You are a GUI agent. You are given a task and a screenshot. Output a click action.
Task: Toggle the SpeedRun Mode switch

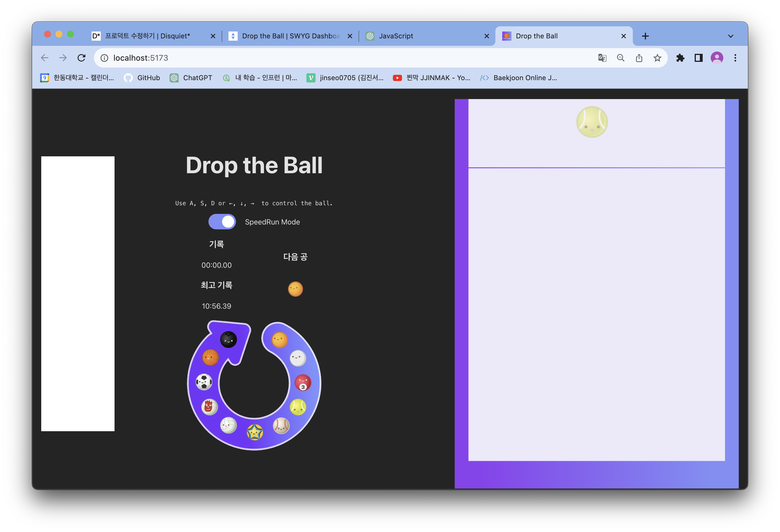coord(222,222)
